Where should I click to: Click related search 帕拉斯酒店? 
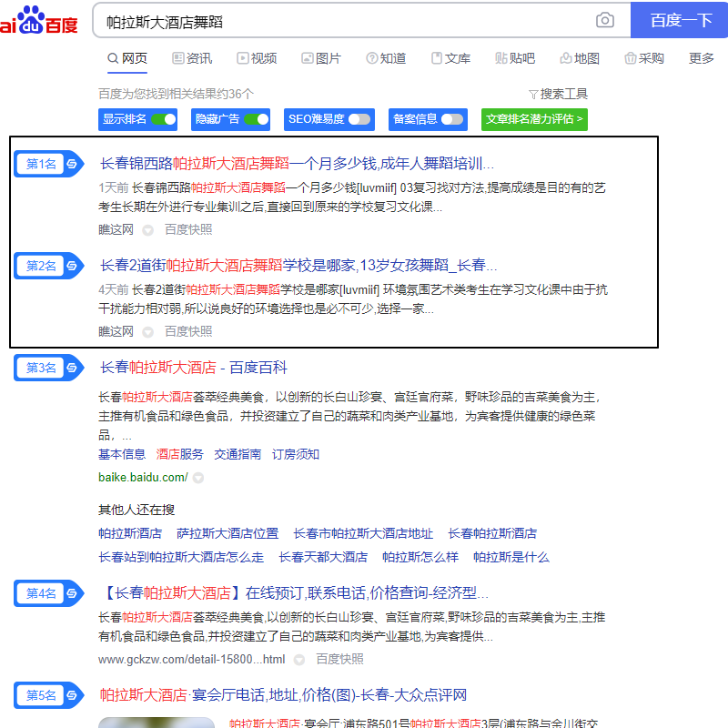[x=130, y=533]
